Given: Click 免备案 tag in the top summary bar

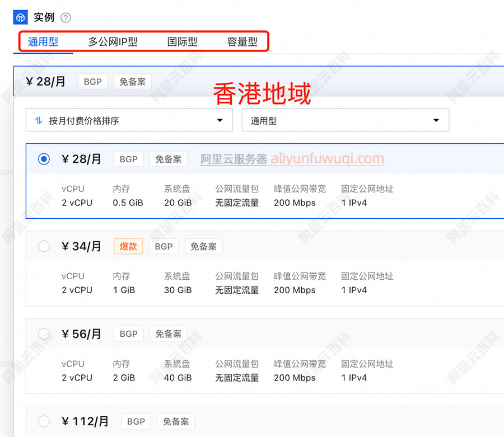Looking at the screenshot, I should (132, 82).
